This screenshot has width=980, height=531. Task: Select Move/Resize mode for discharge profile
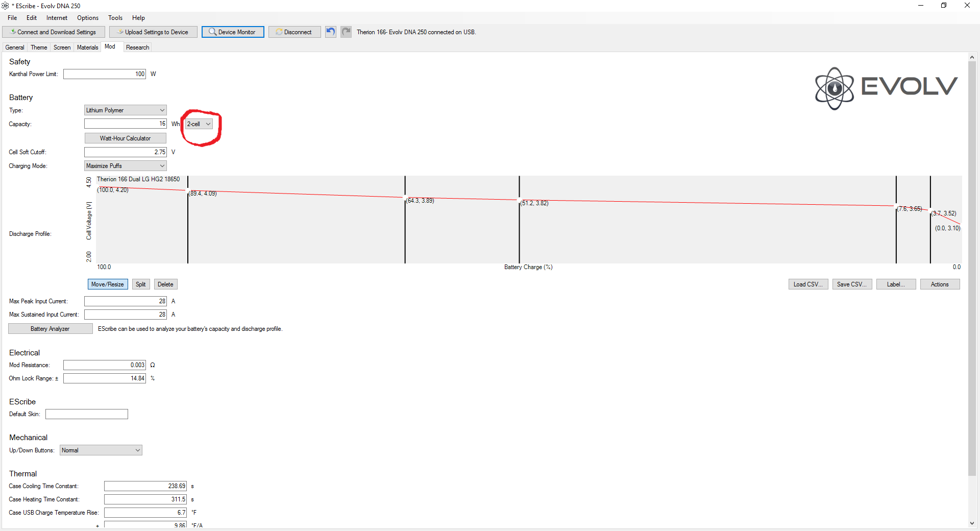pos(108,284)
